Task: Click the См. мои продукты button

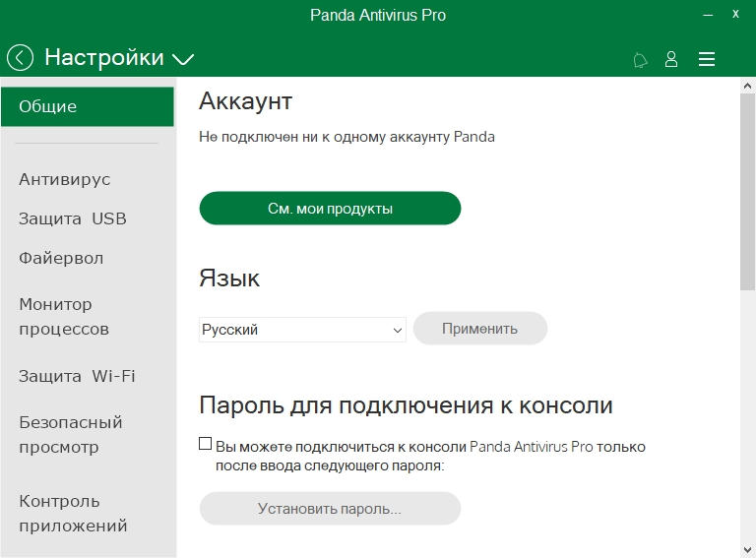Action: point(330,209)
